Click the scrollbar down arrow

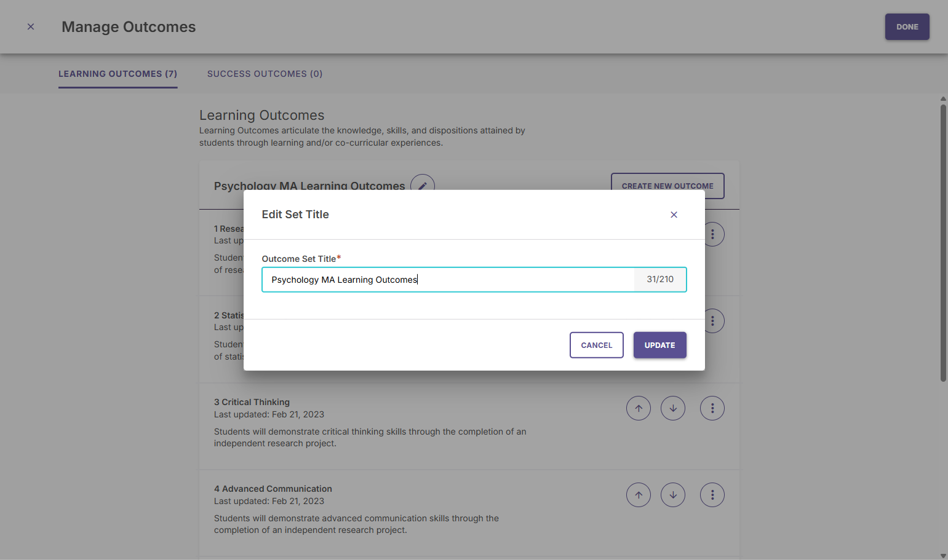(943, 556)
